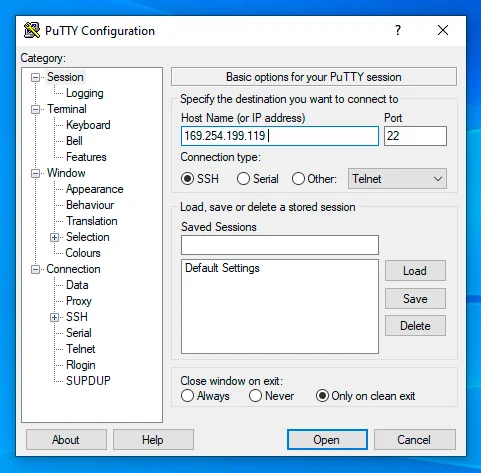Image resolution: width=481 pixels, height=473 pixels.
Task: Click the About button
Action: pos(66,440)
